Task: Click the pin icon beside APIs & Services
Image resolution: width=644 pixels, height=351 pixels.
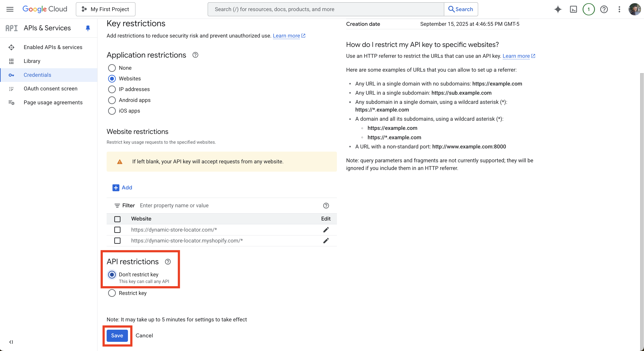Action: [x=88, y=28]
